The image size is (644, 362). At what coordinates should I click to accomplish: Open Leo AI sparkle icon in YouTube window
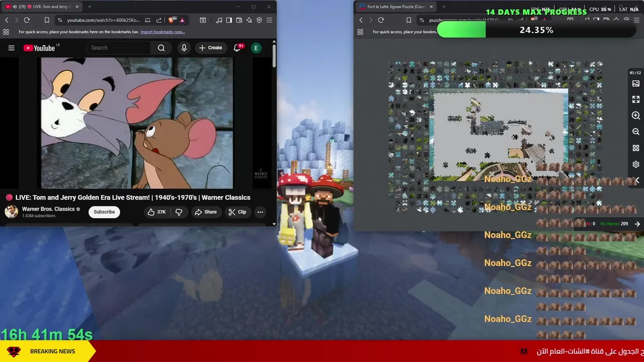249,20
